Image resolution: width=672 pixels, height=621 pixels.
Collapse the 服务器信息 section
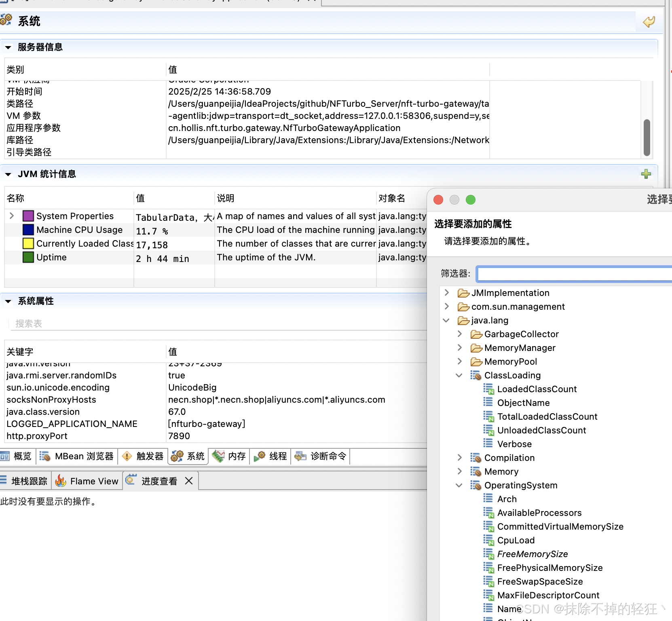coord(8,47)
